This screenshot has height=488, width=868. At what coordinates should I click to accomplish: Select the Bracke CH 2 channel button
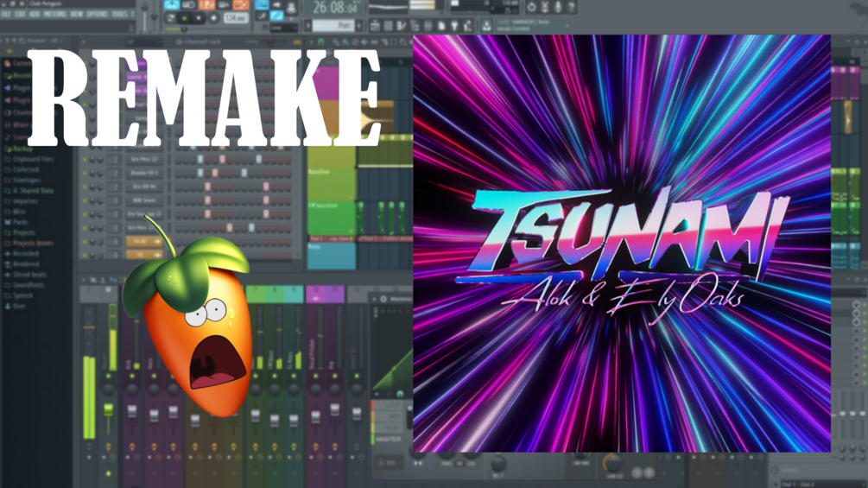[144, 174]
